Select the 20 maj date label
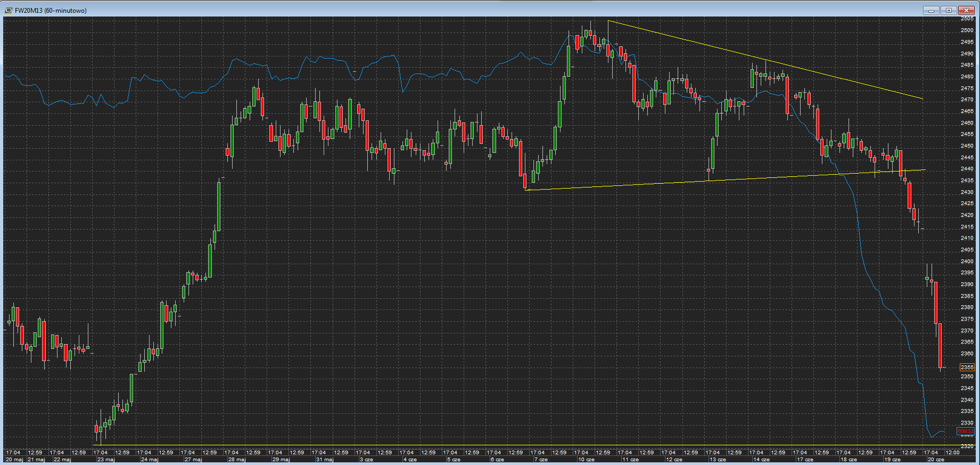Viewport: 980px width, 465px height. (14, 459)
